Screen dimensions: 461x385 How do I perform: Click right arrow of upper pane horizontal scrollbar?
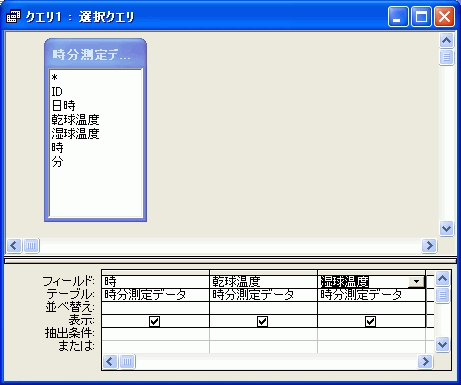(x=429, y=246)
